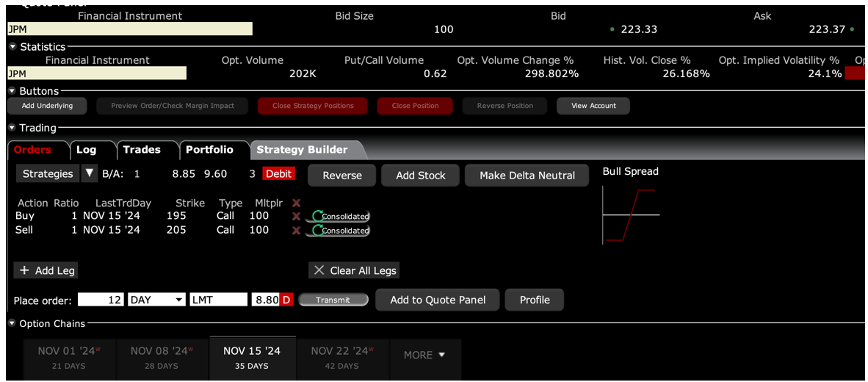
Task: Open the LMT order type field
Action: (x=218, y=300)
